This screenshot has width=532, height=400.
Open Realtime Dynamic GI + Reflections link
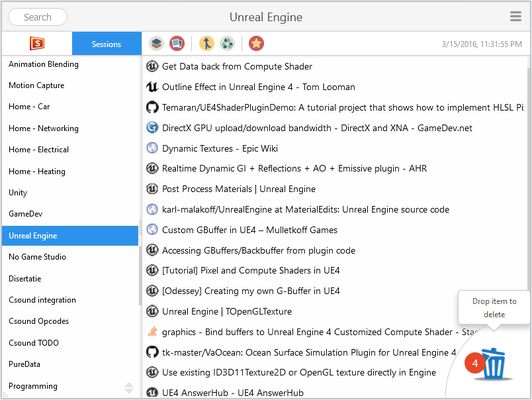(x=294, y=169)
